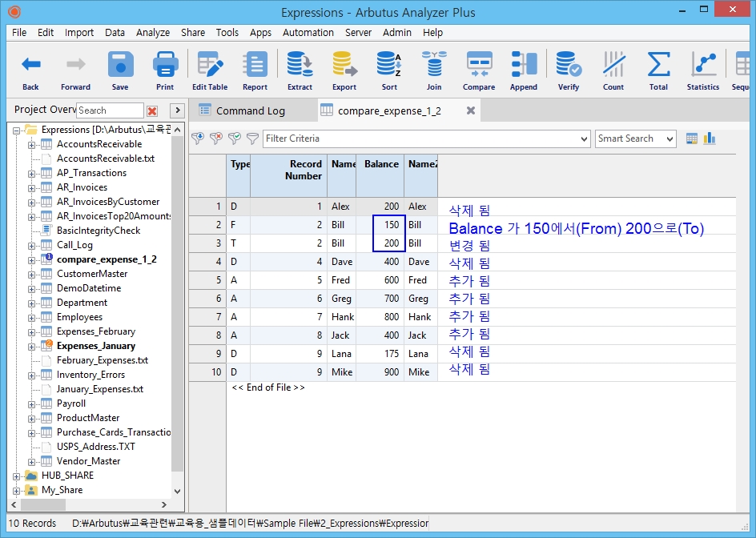Viewport: 756px width, 538px height.
Task: Click the Balance cell 900 for Mike
Action: [x=380, y=372]
